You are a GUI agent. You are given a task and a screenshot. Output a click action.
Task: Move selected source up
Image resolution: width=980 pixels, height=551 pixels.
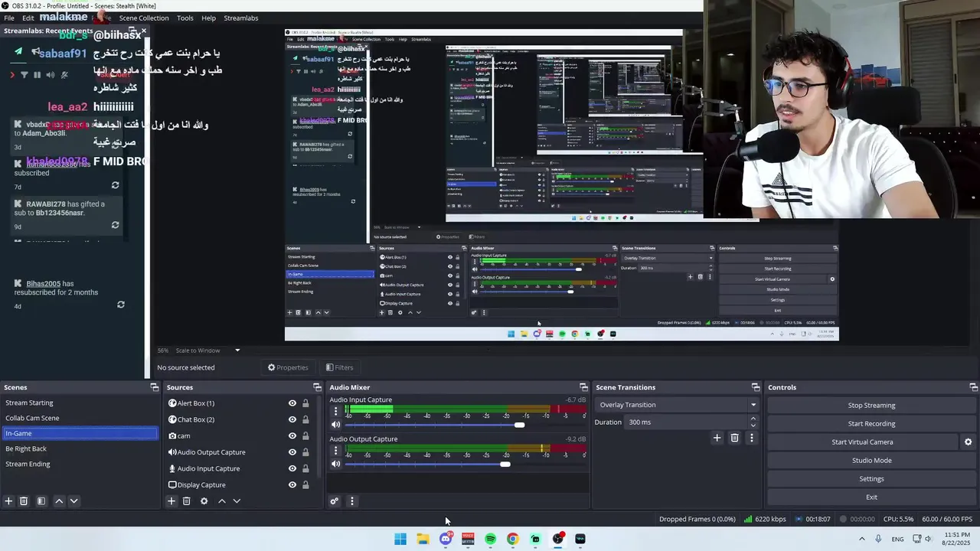222,501
